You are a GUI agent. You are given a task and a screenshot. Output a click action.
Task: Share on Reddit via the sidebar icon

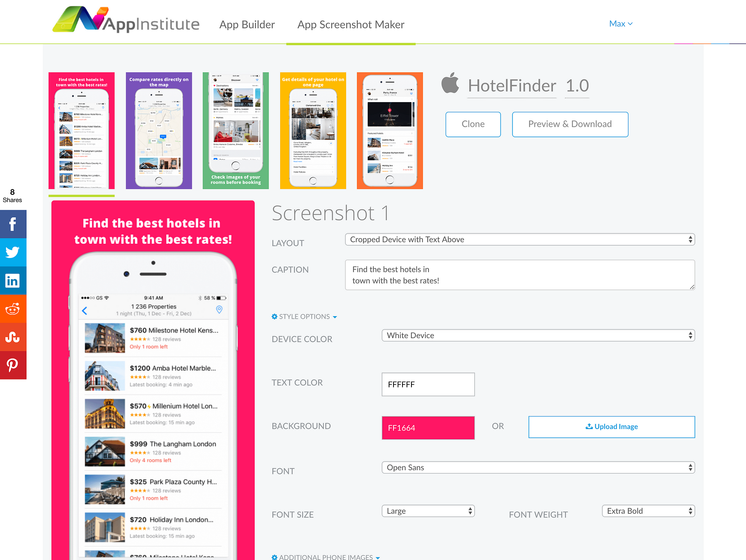pos(13,309)
